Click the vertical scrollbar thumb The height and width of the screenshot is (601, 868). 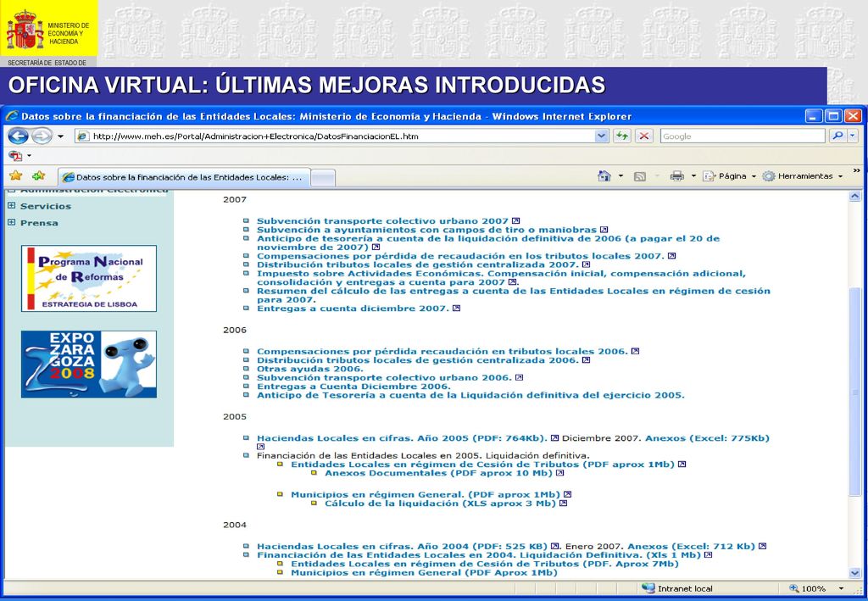tap(854, 392)
